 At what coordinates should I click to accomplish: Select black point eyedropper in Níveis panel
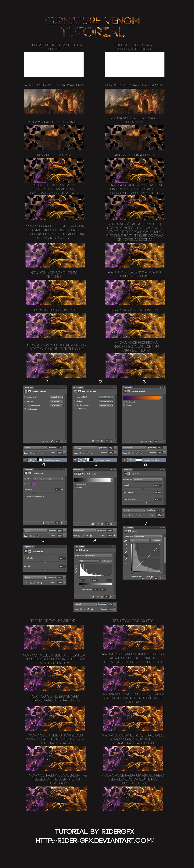point(76,565)
